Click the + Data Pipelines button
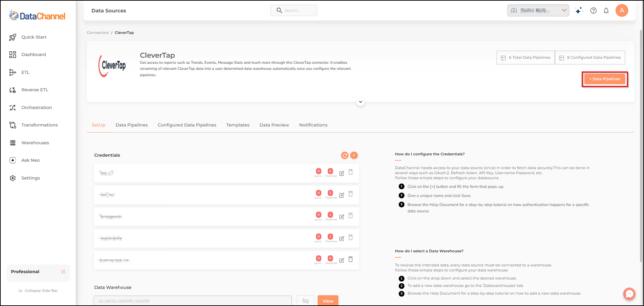 tap(605, 79)
